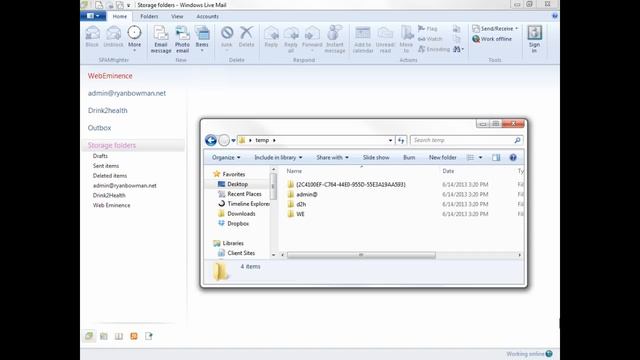Select the d2h folder
This screenshot has width=640, height=360.
click(x=297, y=204)
